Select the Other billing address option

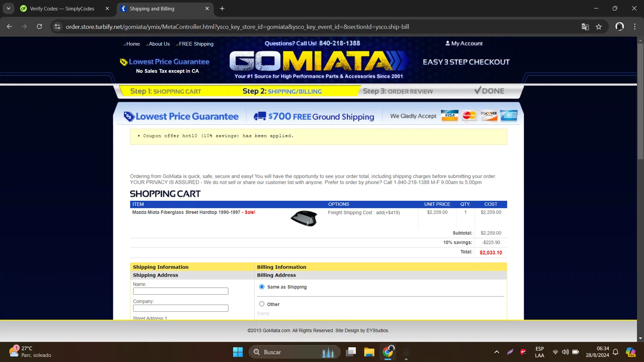click(262, 304)
